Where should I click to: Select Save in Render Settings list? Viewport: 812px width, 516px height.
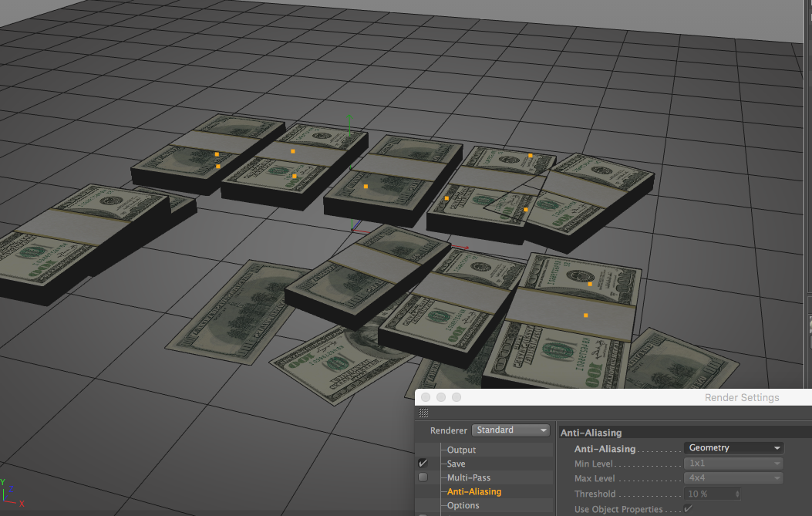tap(456, 464)
